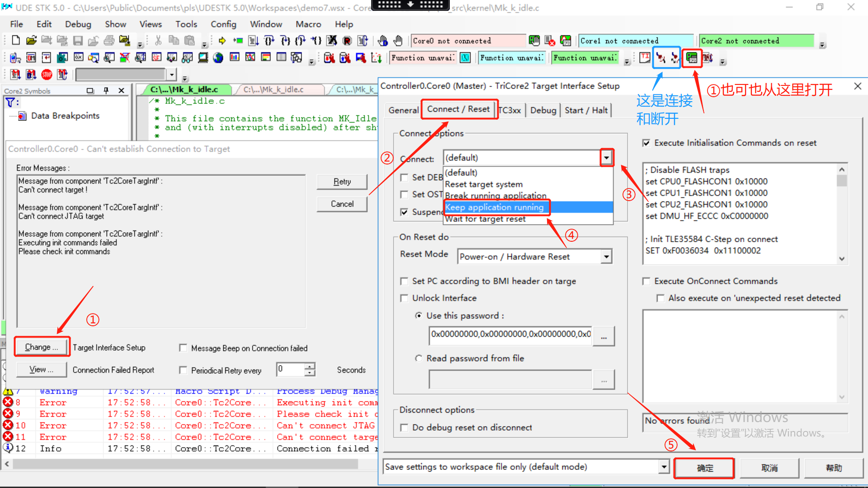868x488 pixels.
Task: Click the password hex input field
Action: [510, 334]
